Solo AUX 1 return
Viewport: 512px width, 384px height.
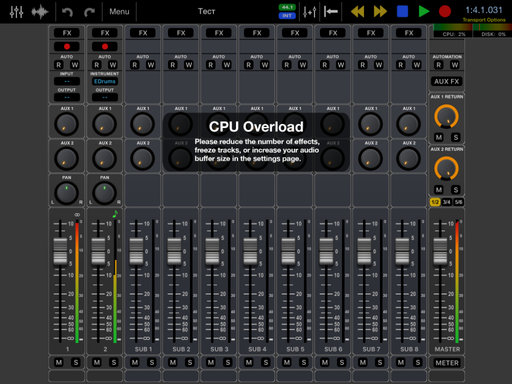pos(455,137)
